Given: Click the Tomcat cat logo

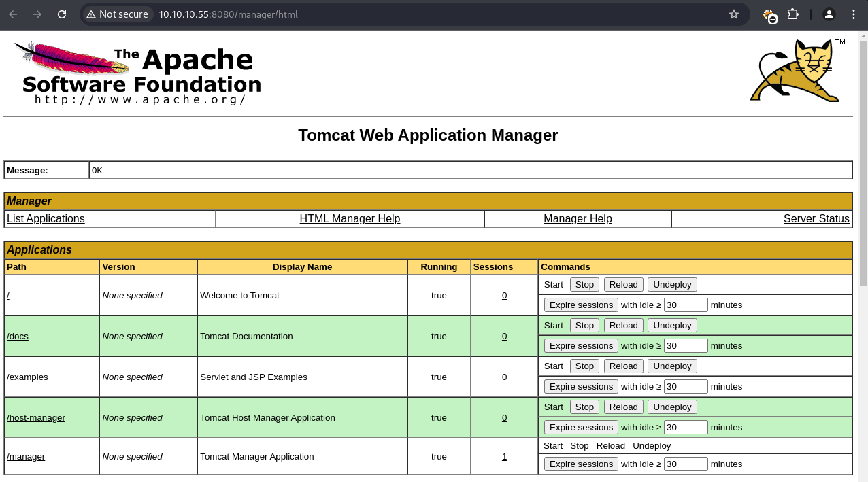Looking at the screenshot, I should 797,71.
